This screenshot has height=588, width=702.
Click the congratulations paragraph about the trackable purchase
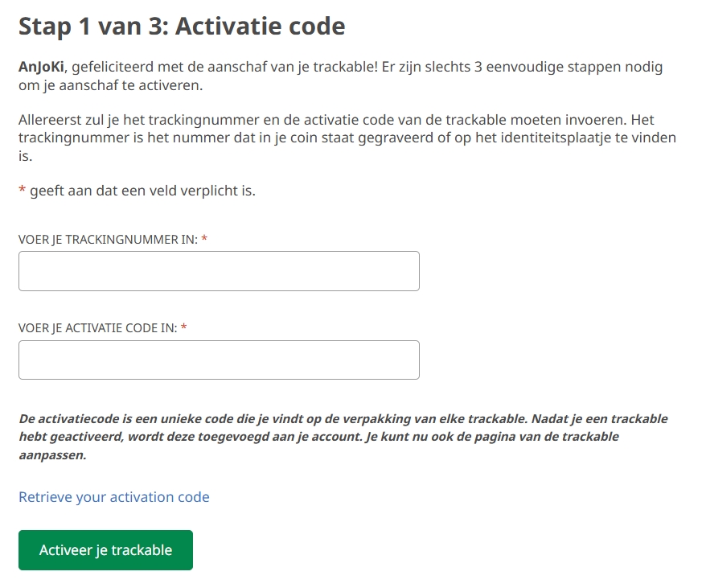point(338,76)
